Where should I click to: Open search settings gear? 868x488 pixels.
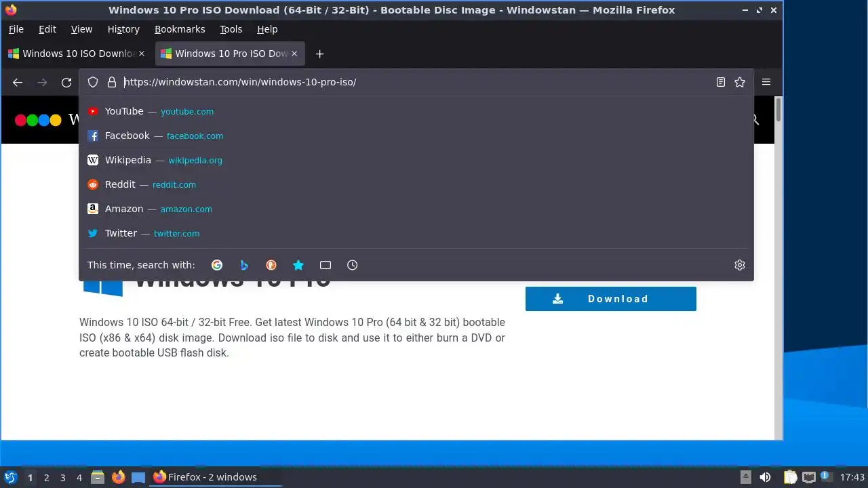[x=740, y=265]
